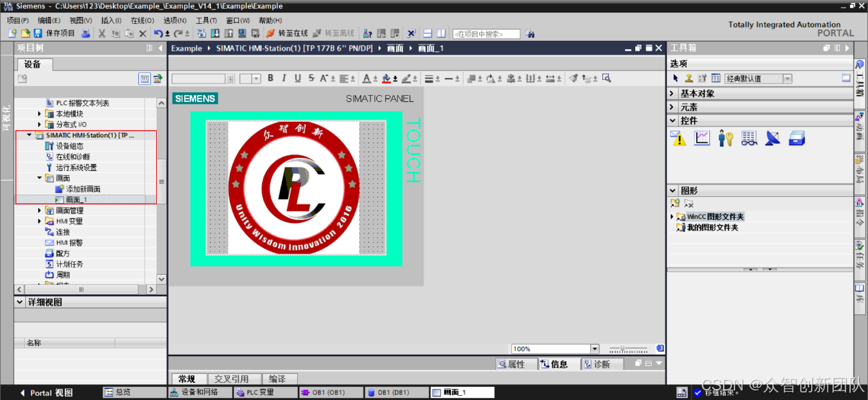This screenshot has height=400, width=868.
Task: Select the 运行系统设置 tree item
Action: point(71,168)
